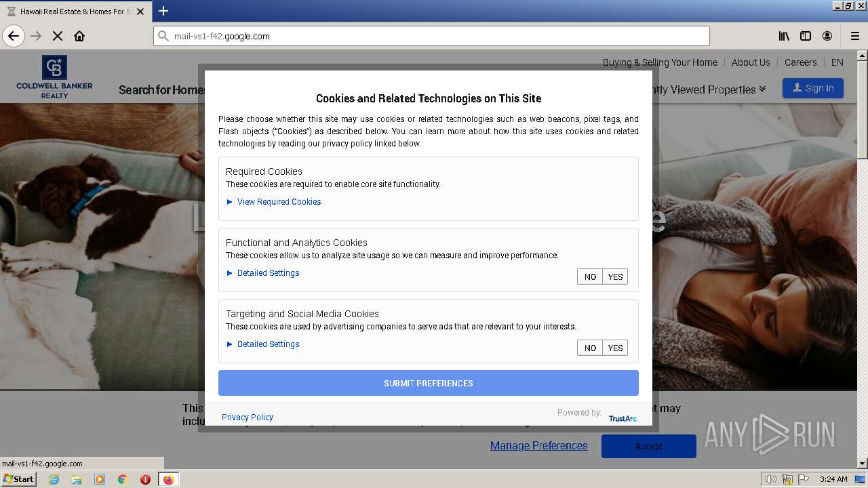Toggle the sidebar view icon
The height and width of the screenshot is (488, 868).
[x=806, y=36]
